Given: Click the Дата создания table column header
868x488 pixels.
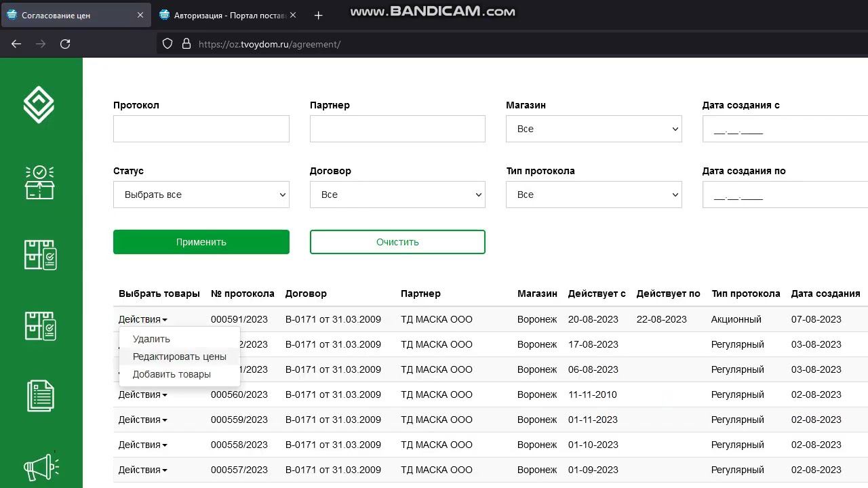Looking at the screenshot, I should coord(826,293).
